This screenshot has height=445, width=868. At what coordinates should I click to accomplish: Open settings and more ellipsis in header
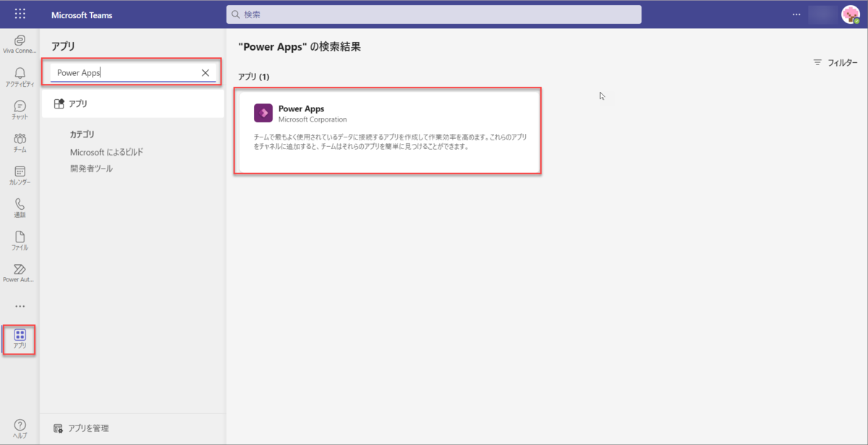coord(796,14)
